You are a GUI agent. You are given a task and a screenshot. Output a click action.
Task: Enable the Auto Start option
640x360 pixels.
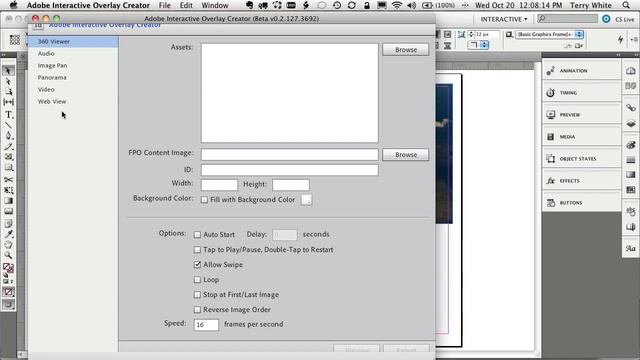198,235
